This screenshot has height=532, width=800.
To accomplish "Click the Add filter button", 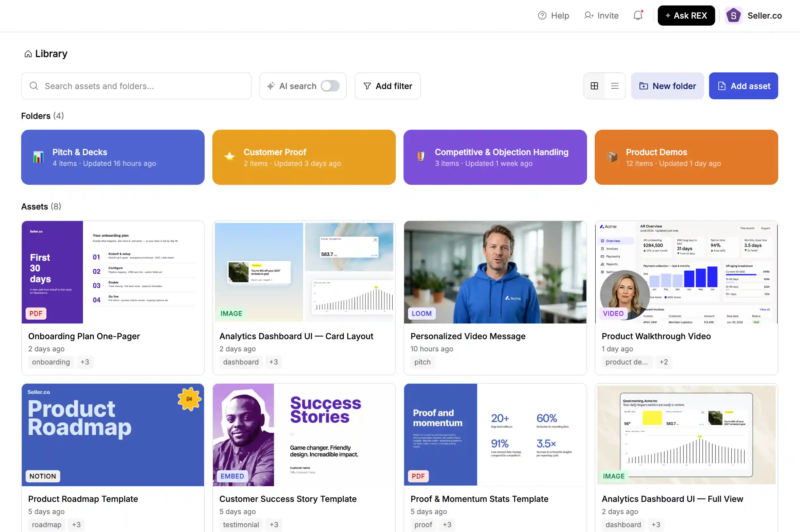I will click(x=388, y=86).
